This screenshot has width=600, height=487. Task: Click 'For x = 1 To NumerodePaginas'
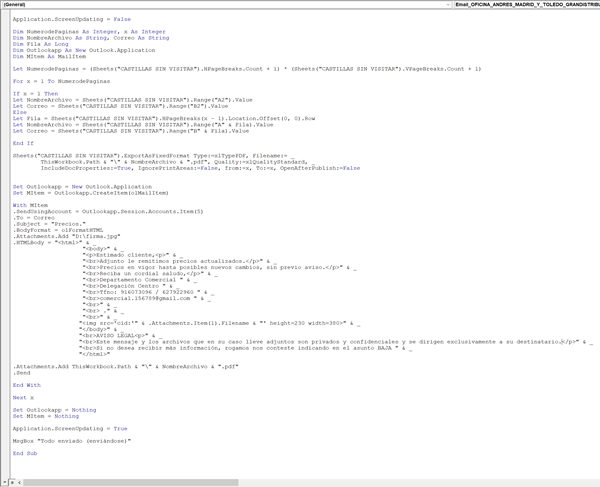(x=61, y=81)
